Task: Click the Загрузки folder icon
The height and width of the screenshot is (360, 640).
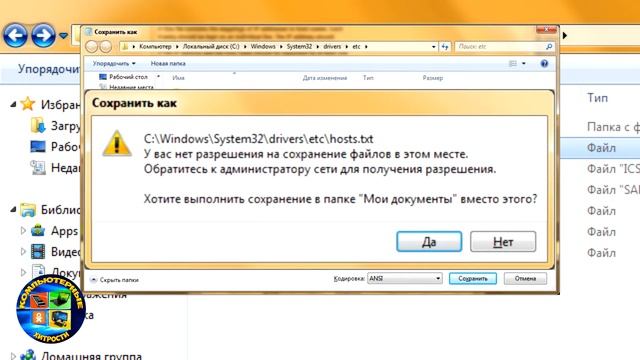Action: pyautogui.click(x=38, y=125)
